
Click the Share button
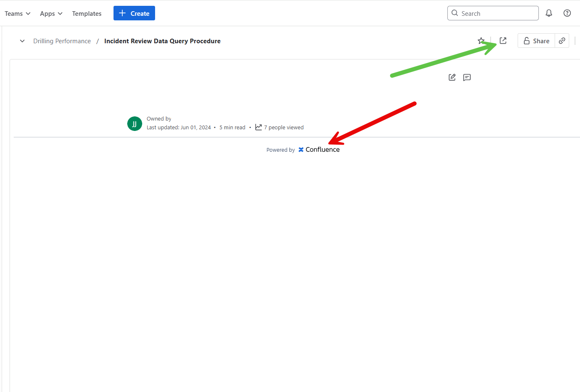[536, 41]
